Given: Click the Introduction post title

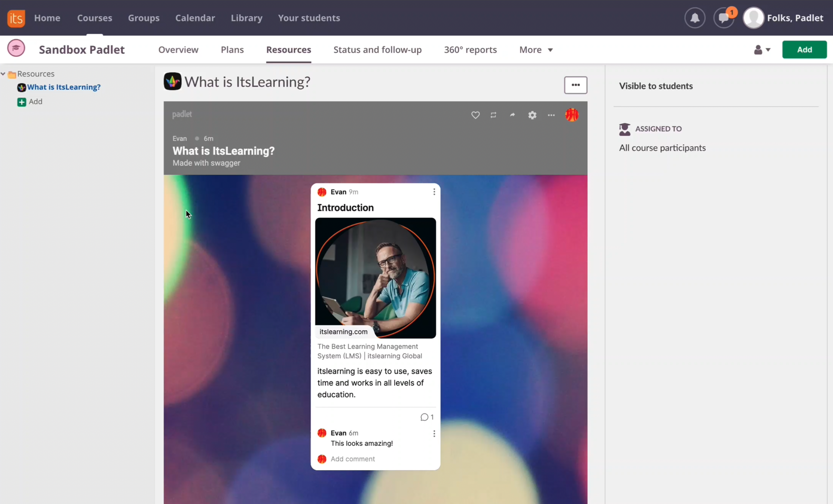Looking at the screenshot, I should 345,208.
